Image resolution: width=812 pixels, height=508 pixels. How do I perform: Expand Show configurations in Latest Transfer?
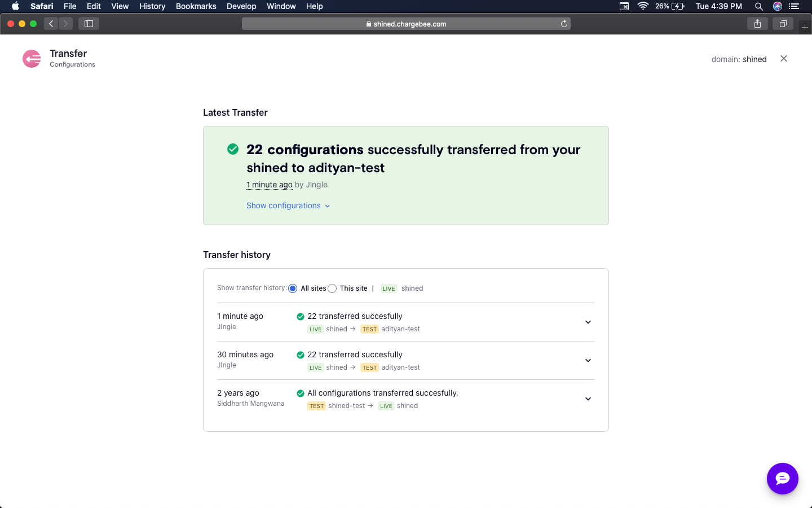tap(288, 205)
